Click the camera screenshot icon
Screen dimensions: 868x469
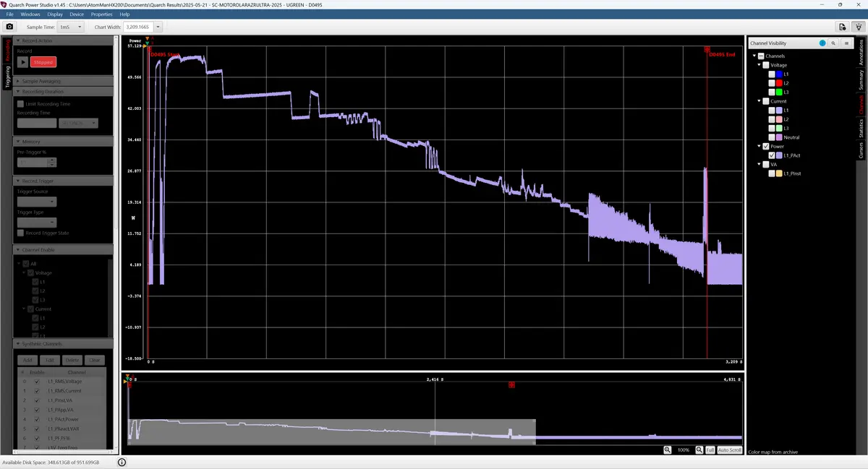pos(9,27)
